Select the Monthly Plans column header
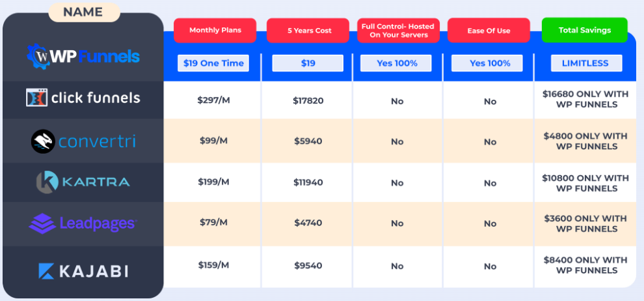The image size is (644, 301). pos(214,31)
